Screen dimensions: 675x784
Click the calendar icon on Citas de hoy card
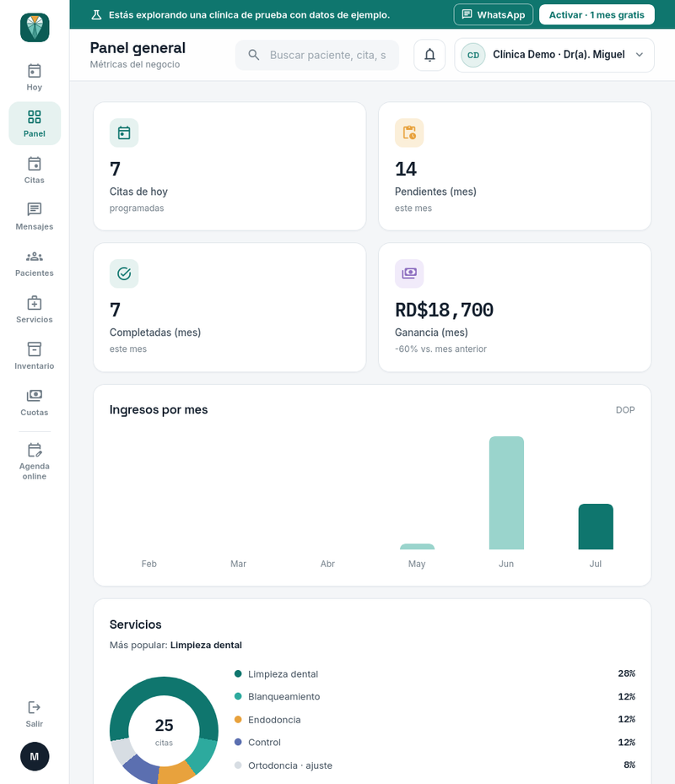(124, 133)
